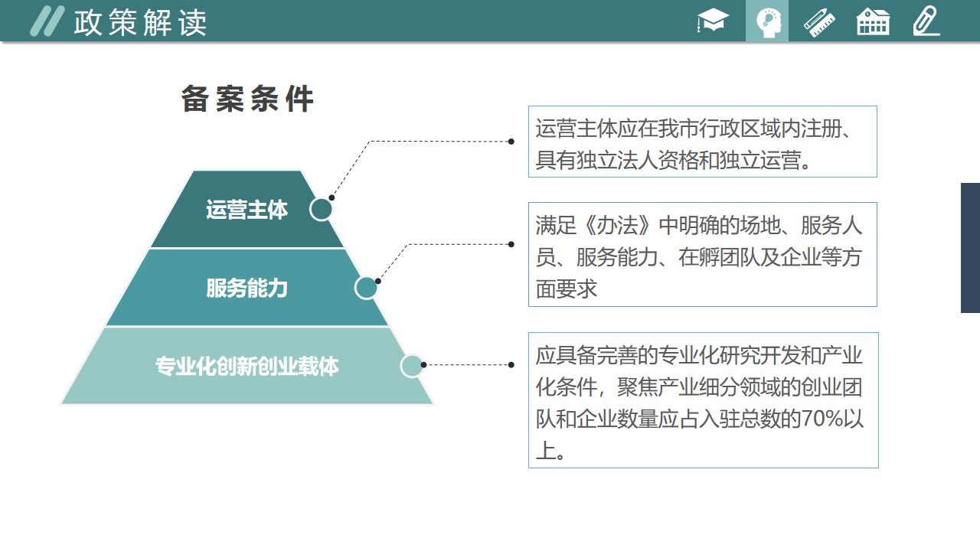Click the text box starting with 满足《办法》
980x551 pixels.
(702, 255)
